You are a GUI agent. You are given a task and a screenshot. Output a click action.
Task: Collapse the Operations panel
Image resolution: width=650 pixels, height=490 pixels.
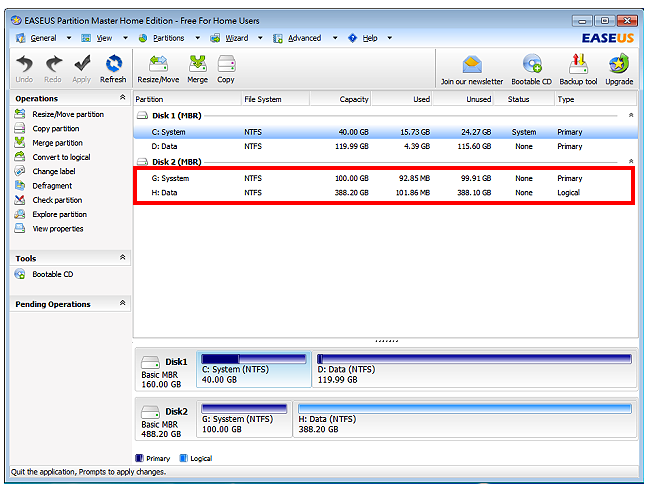click(x=122, y=97)
